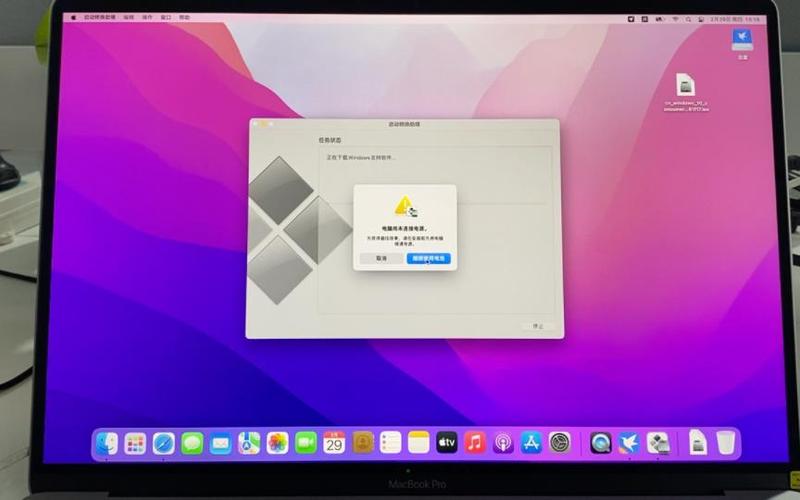Image resolution: width=800 pixels, height=500 pixels.
Task: Open Photos from the Dock
Action: pos(278,443)
